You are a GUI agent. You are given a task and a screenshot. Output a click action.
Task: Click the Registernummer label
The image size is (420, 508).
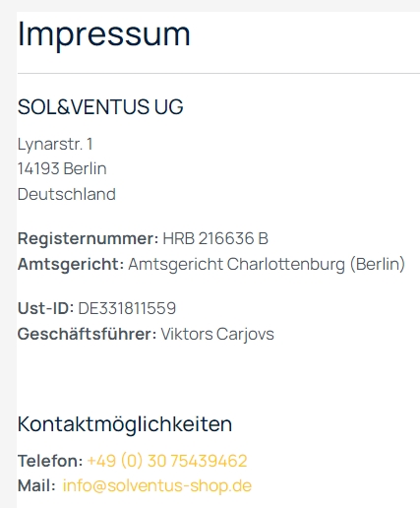pyautogui.click(x=89, y=238)
